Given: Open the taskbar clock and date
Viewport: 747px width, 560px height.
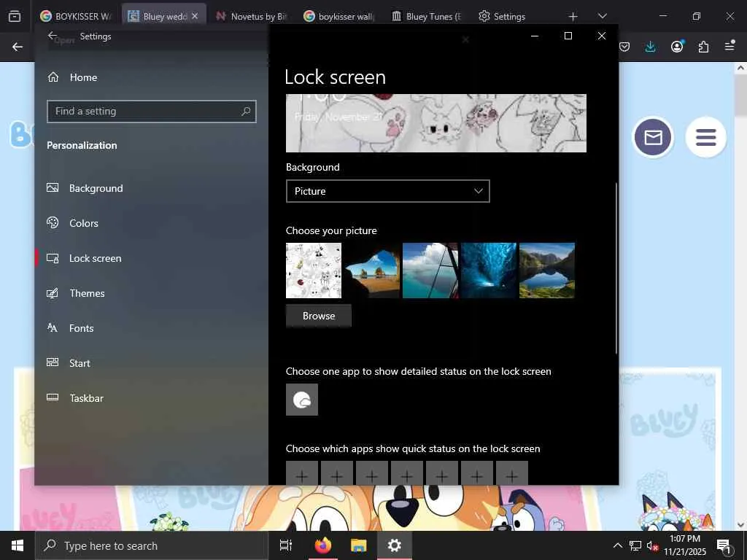Looking at the screenshot, I should coord(684,545).
